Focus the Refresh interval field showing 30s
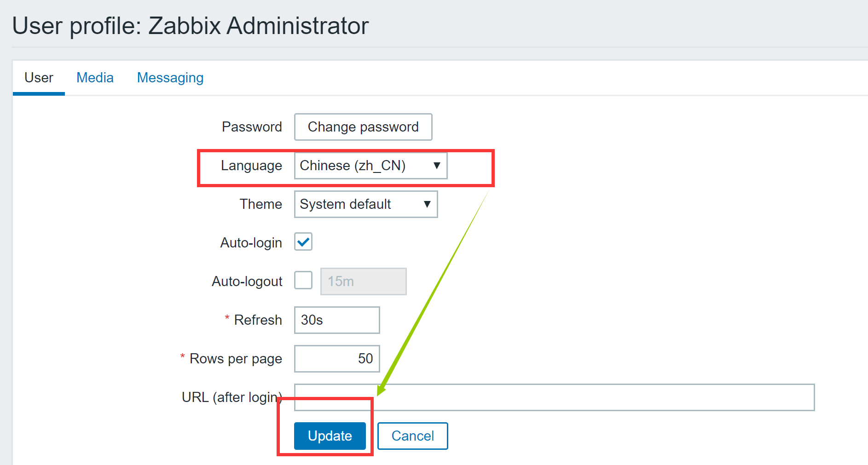Screen dimensions: 868x465 coord(337,320)
